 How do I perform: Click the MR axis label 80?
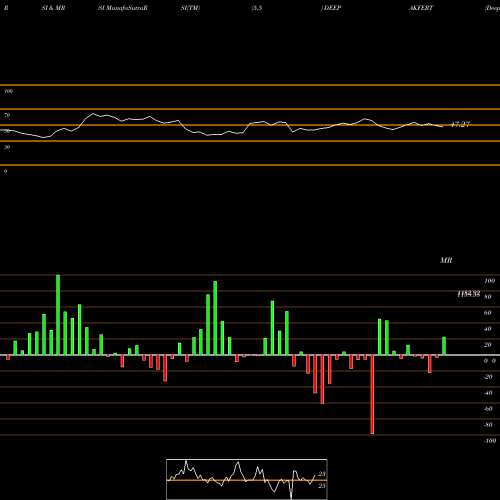click(488, 297)
